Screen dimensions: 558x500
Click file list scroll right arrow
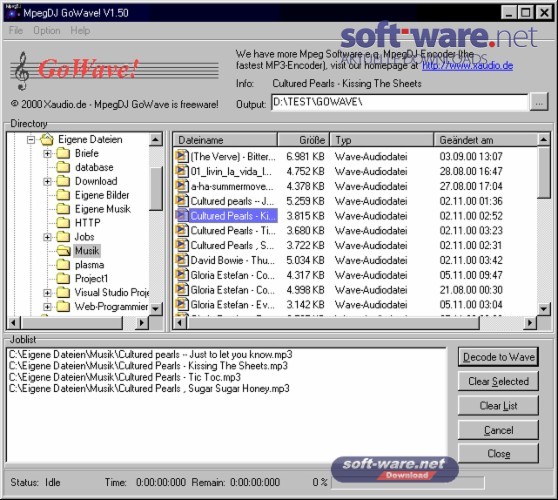[x=530, y=323]
